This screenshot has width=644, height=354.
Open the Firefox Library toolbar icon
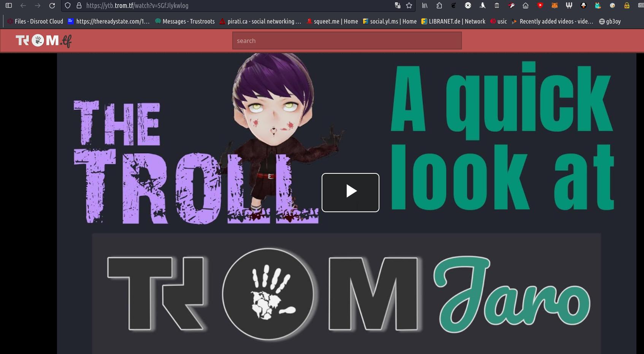point(425,6)
